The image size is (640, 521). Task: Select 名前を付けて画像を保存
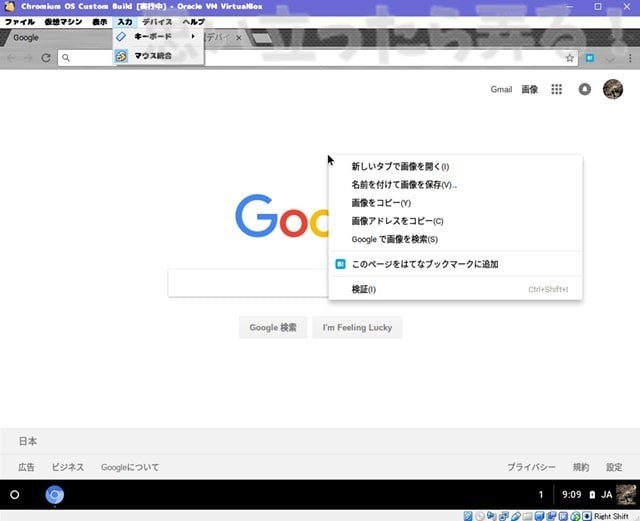455,185
